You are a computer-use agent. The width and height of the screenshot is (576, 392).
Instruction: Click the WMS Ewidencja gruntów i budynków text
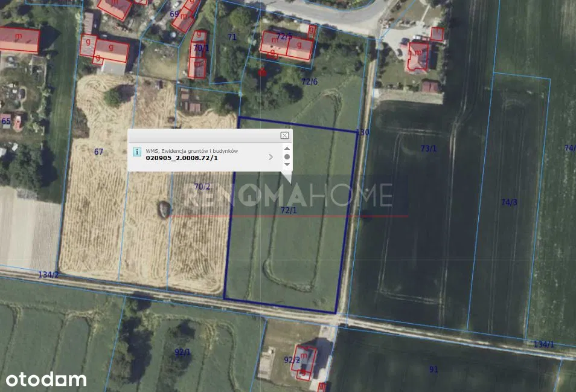192,150
